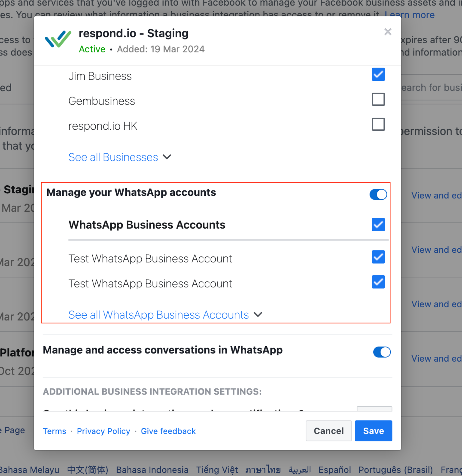
Task: Uncheck the second Test WhatsApp Business Account
Action: click(x=378, y=282)
